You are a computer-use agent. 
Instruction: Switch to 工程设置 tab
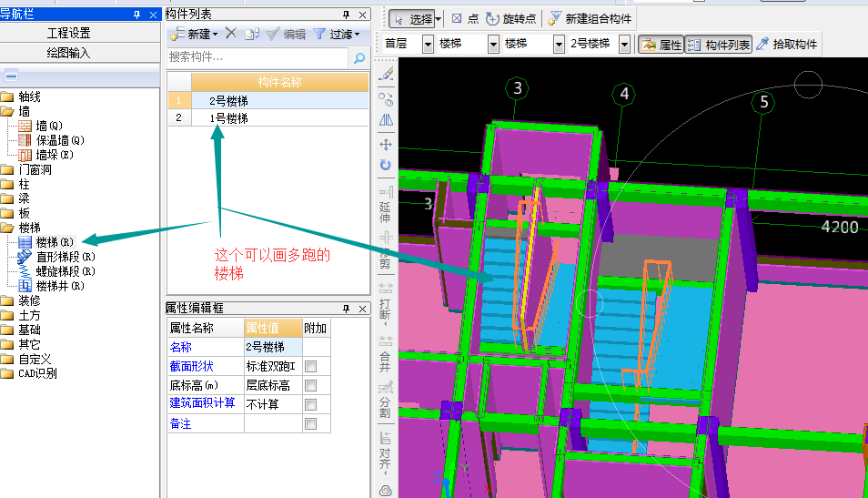point(68,34)
